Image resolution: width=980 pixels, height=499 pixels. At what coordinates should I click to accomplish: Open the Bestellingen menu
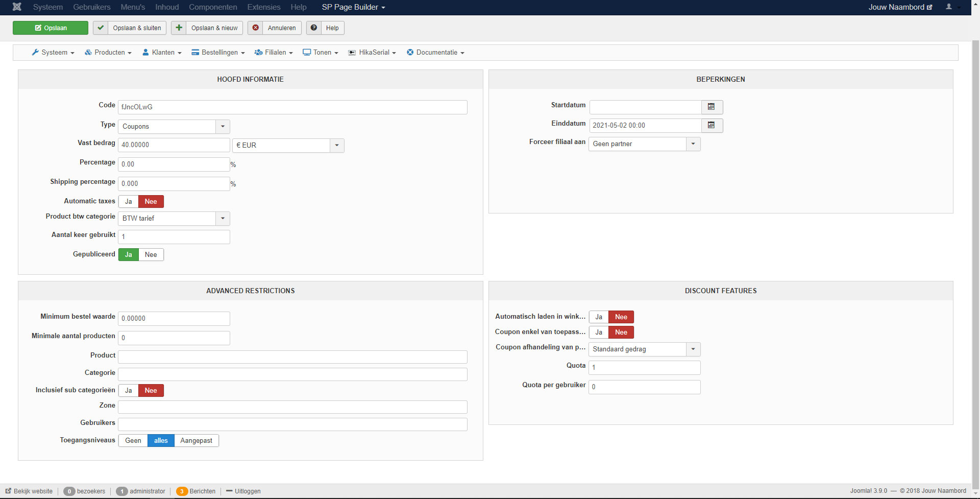click(218, 53)
